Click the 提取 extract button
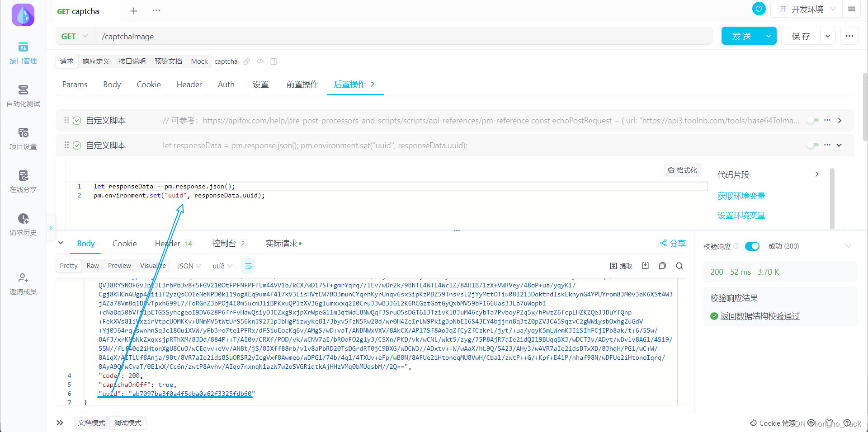 (x=621, y=266)
